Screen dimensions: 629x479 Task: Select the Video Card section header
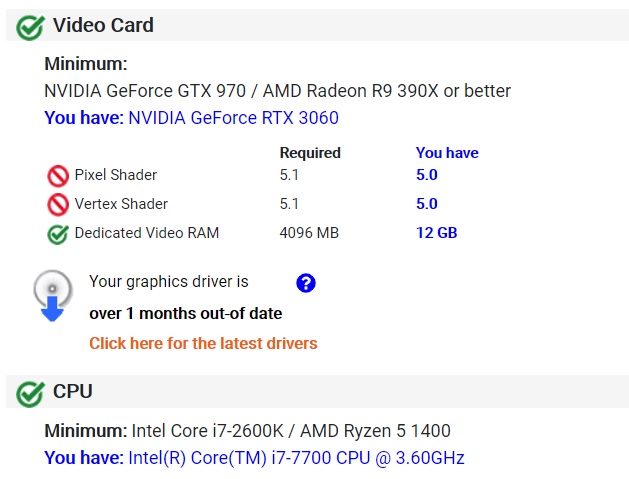click(x=103, y=25)
